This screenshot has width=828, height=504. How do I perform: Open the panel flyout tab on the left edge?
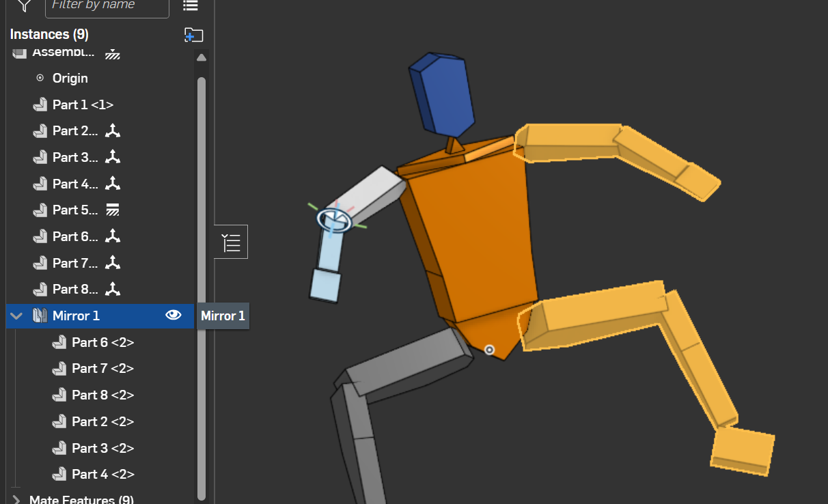(231, 241)
